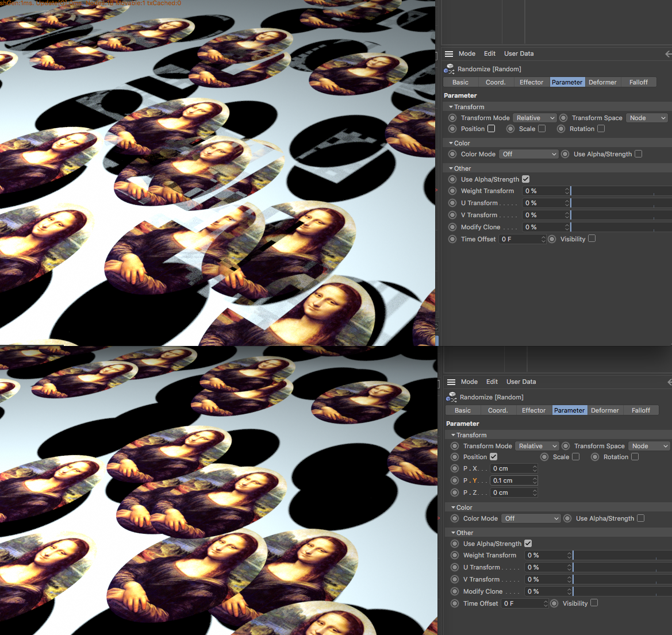Image resolution: width=672 pixels, height=635 pixels.
Task: Click Modify Clone slider in upper panel
Action: coord(621,227)
